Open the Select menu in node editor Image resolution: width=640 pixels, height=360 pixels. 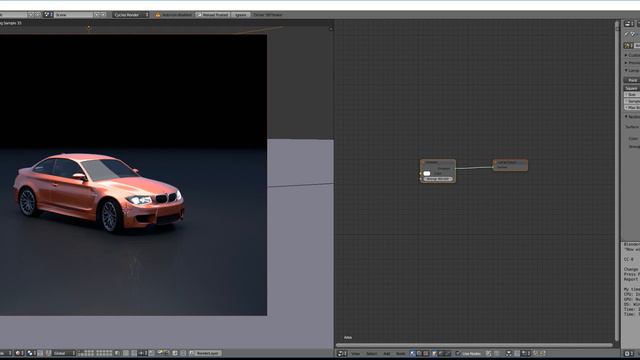click(x=371, y=353)
